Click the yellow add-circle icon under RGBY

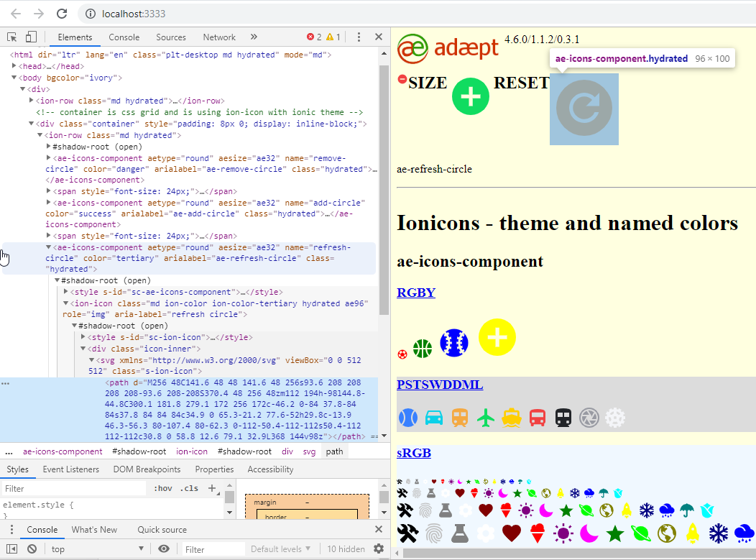pyautogui.click(x=497, y=337)
